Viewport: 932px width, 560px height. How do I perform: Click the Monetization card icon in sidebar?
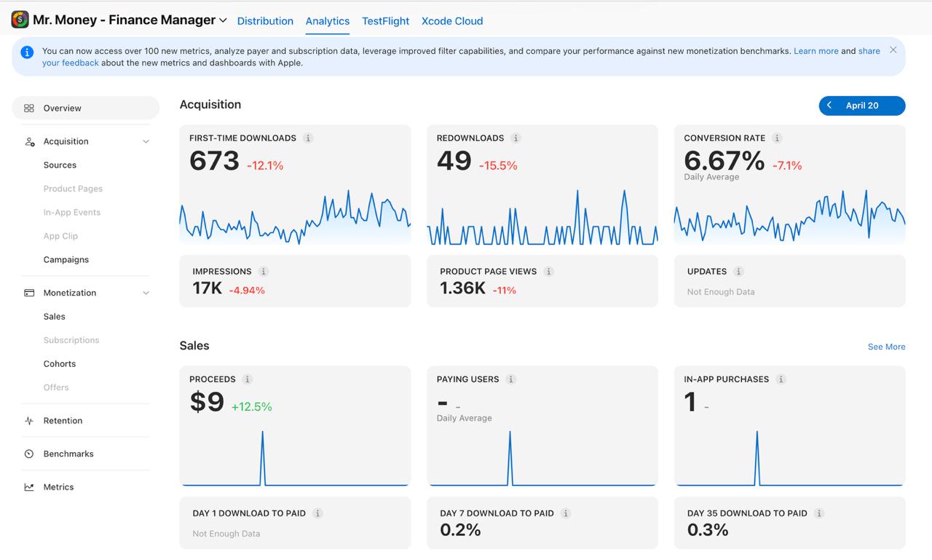(29, 293)
